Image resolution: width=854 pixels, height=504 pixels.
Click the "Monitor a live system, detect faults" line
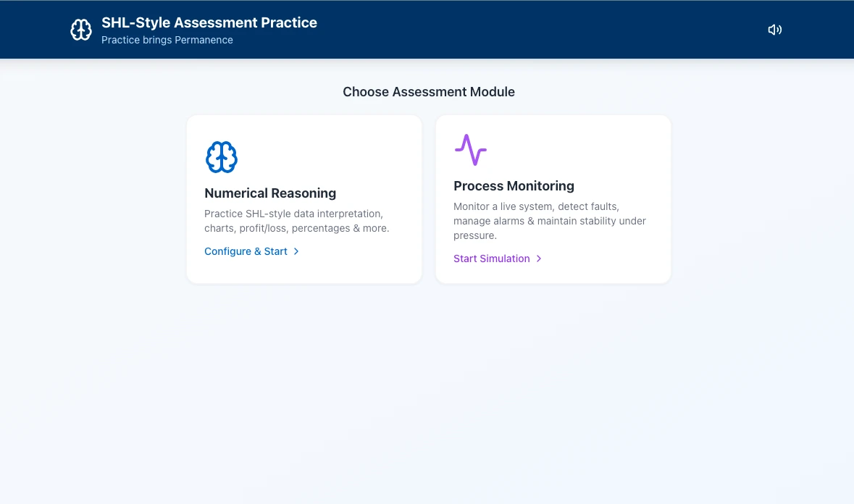(x=536, y=206)
